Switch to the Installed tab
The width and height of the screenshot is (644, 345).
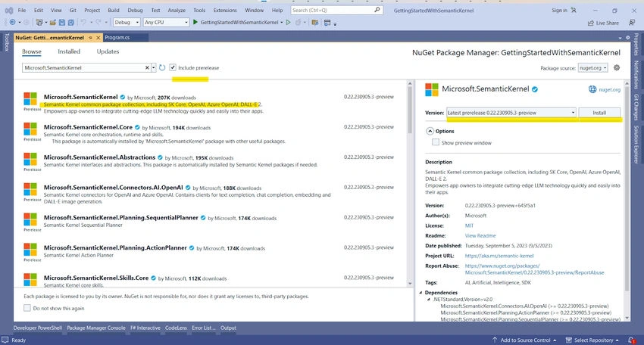(x=69, y=51)
